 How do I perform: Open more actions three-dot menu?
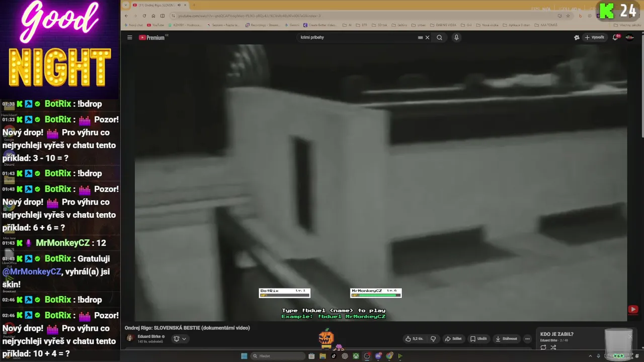pos(527,338)
